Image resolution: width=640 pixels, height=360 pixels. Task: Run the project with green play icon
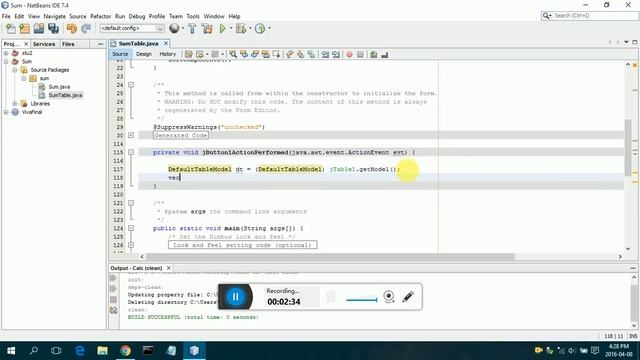[x=222, y=29]
